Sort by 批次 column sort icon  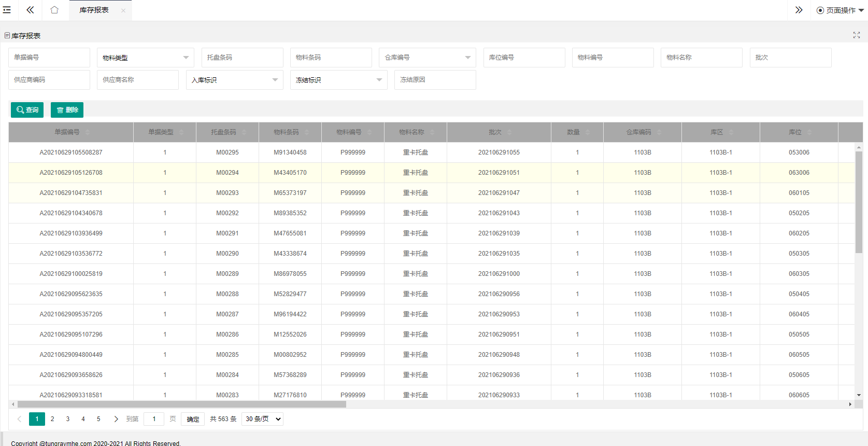click(509, 132)
